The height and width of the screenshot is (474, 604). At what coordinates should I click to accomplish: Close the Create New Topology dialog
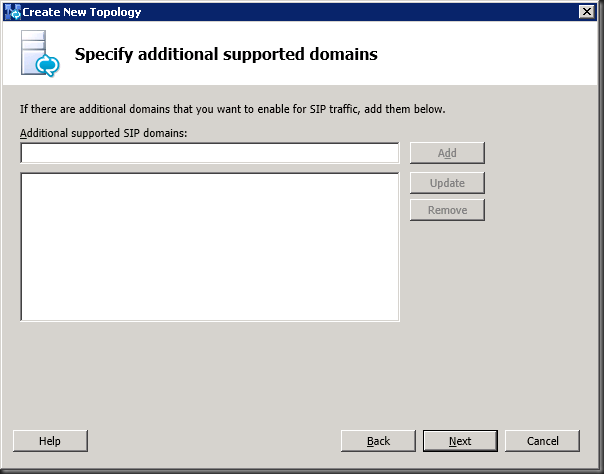(x=587, y=12)
